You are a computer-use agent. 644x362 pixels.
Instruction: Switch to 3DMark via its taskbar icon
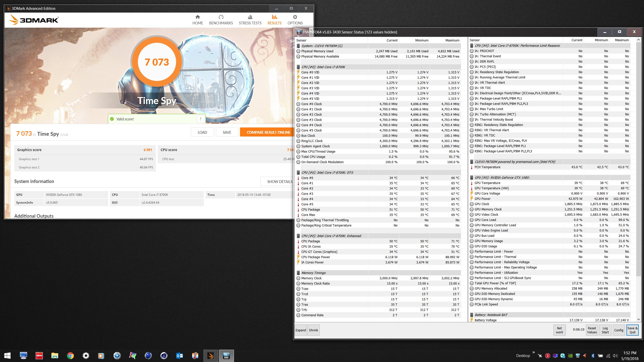tap(211, 355)
